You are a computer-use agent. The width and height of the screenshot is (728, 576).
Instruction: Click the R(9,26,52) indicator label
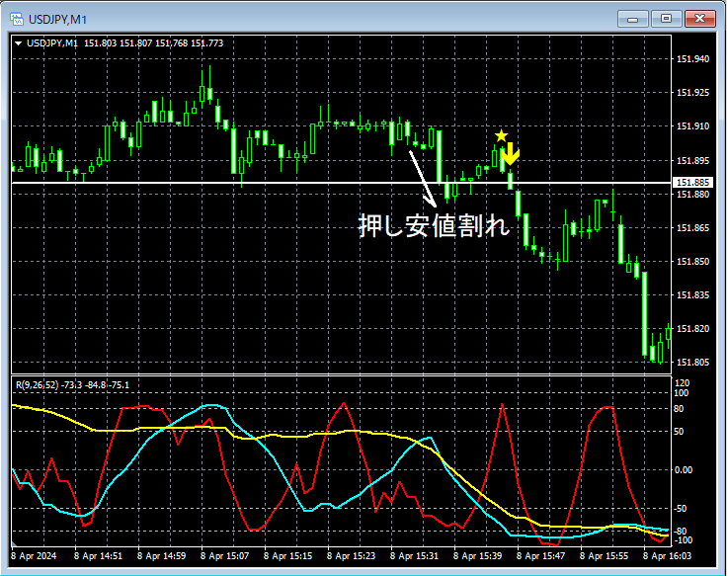click(x=72, y=385)
